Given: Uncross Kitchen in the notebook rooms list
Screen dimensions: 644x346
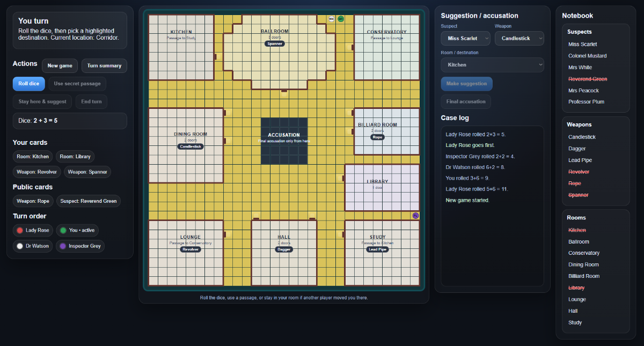Looking at the screenshot, I should click(x=577, y=230).
